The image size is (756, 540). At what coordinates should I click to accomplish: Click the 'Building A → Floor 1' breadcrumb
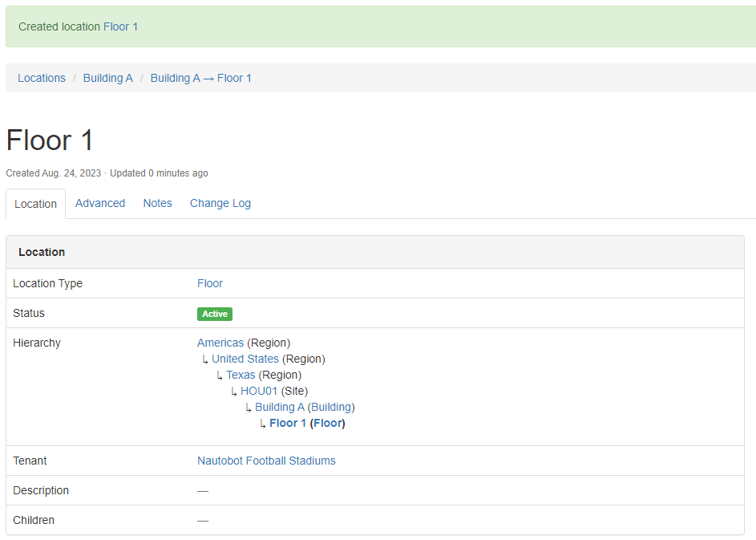[201, 78]
